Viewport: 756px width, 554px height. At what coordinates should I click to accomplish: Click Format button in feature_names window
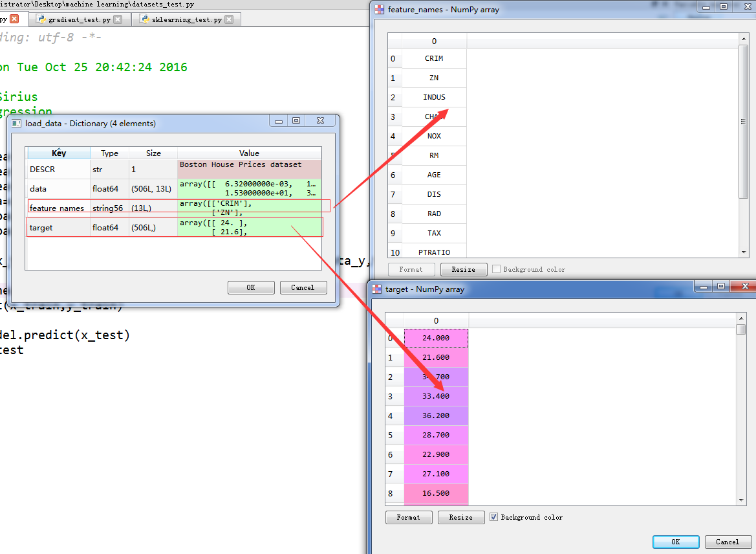pyautogui.click(x=411, y=269)
